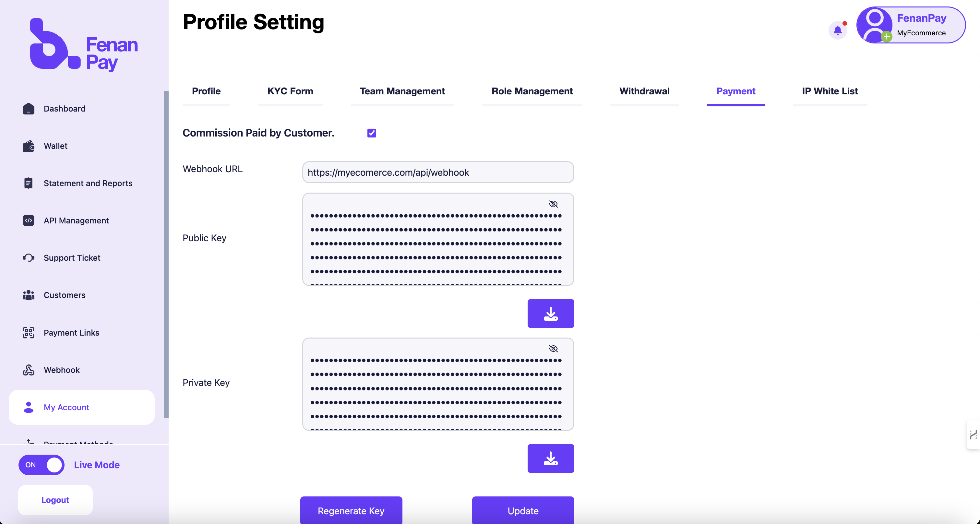
Task: View the Customers page
Action: point(64,295)
